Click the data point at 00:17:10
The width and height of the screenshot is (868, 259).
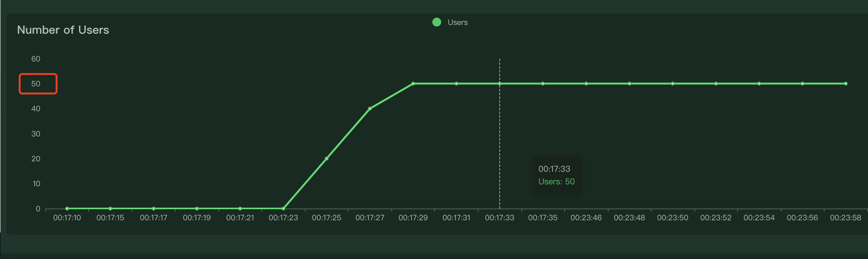67,209
